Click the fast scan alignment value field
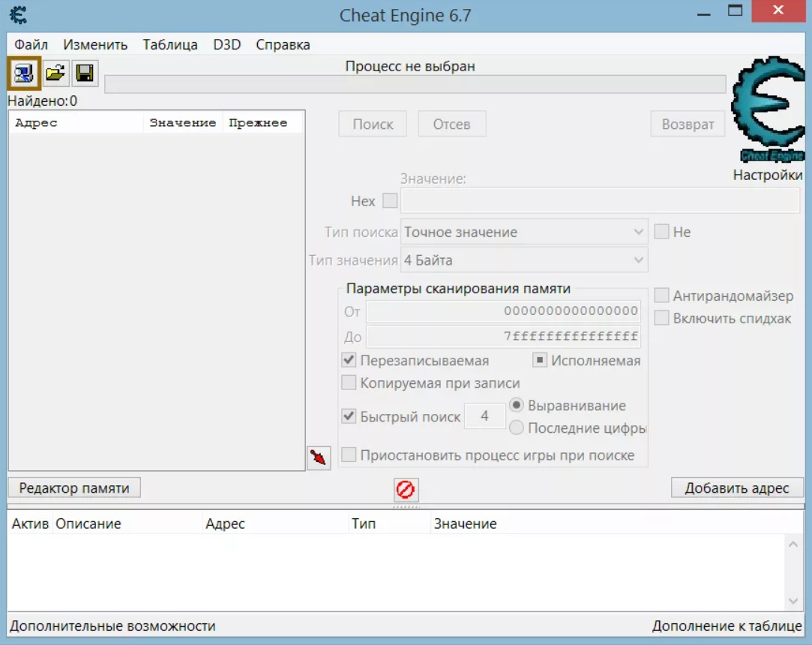Image resolution: width=812 pixels, height=645 pixels. (x=484, y=416)
